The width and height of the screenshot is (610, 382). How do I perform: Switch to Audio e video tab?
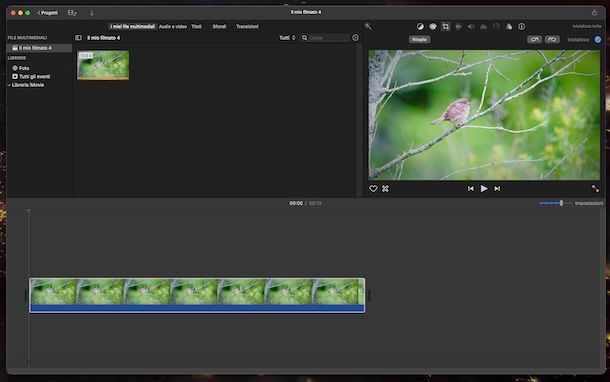pos(173,26)
